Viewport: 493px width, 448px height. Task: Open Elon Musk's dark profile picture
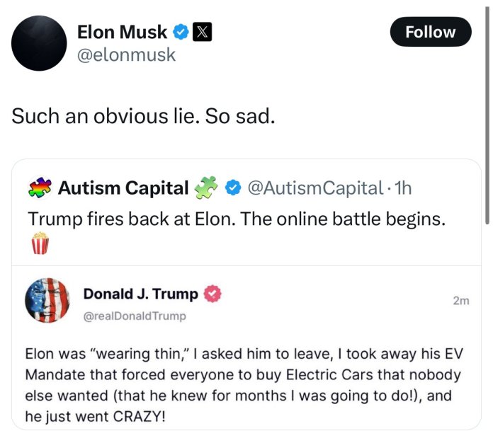click(40, 42)
